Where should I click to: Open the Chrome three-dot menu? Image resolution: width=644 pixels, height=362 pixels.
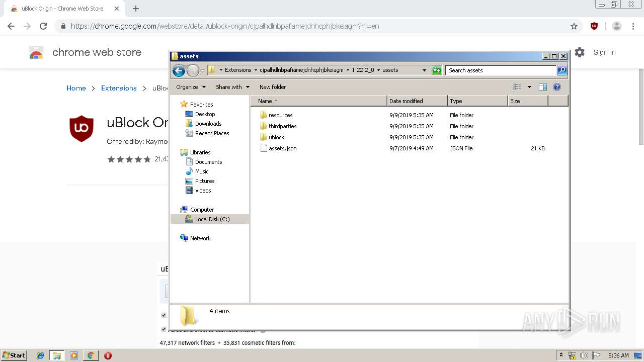(x=633, y=26)
